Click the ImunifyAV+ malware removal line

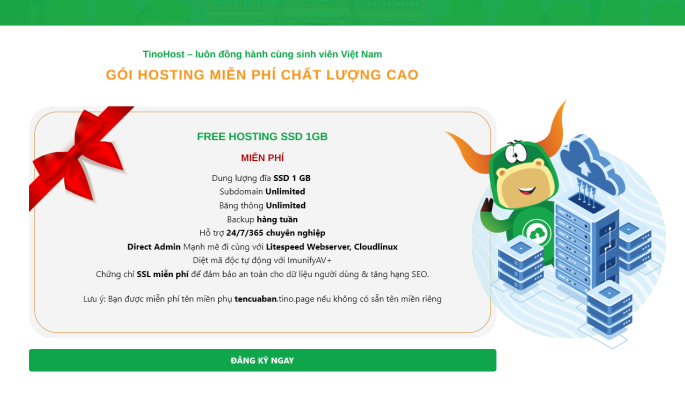pyautogui.click(x=262, y=260)
